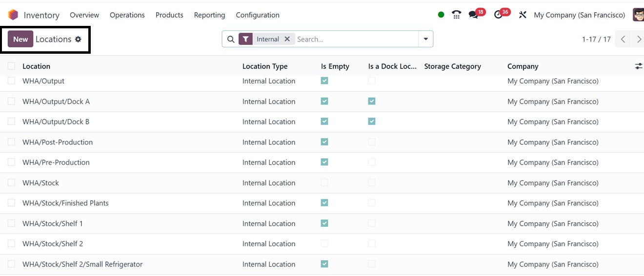Viewport: 644px width, 276px height.
Task: Open the WHA/Post-Production location
Action: [58, 142]
